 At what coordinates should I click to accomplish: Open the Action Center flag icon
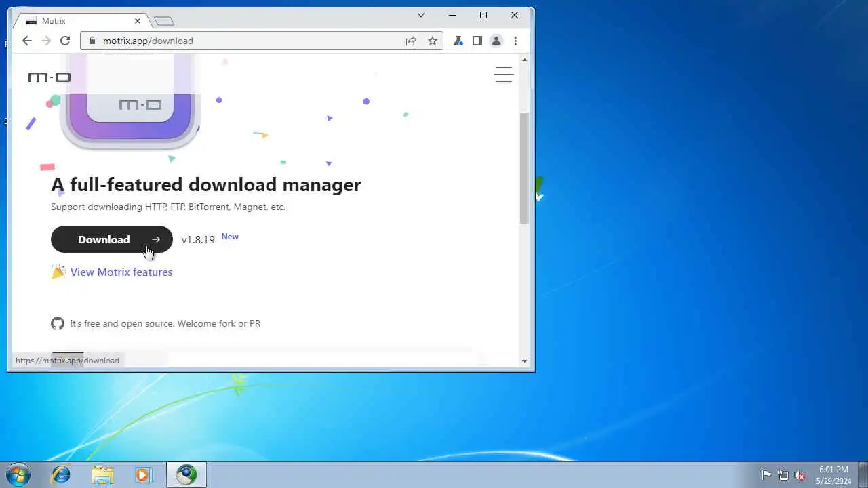(766, 474)
